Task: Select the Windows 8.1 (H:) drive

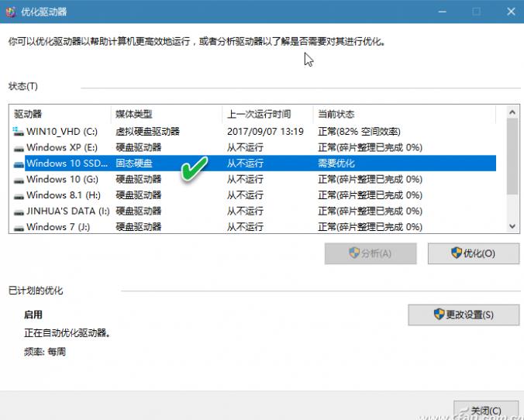Action: 254,195
